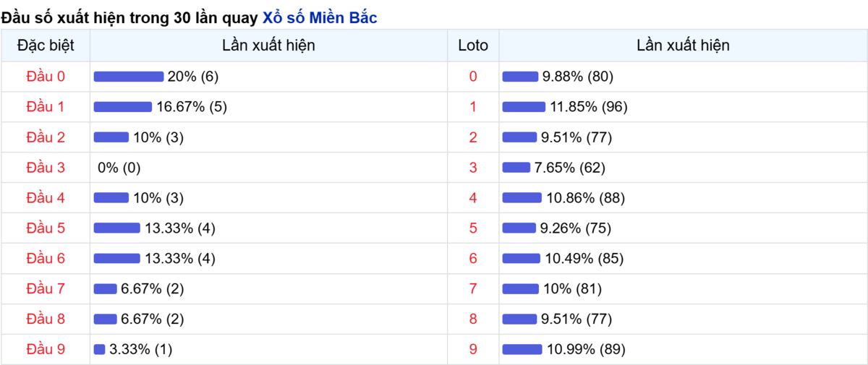
Task: Click the Loto column header
Action: coord(473,46)
